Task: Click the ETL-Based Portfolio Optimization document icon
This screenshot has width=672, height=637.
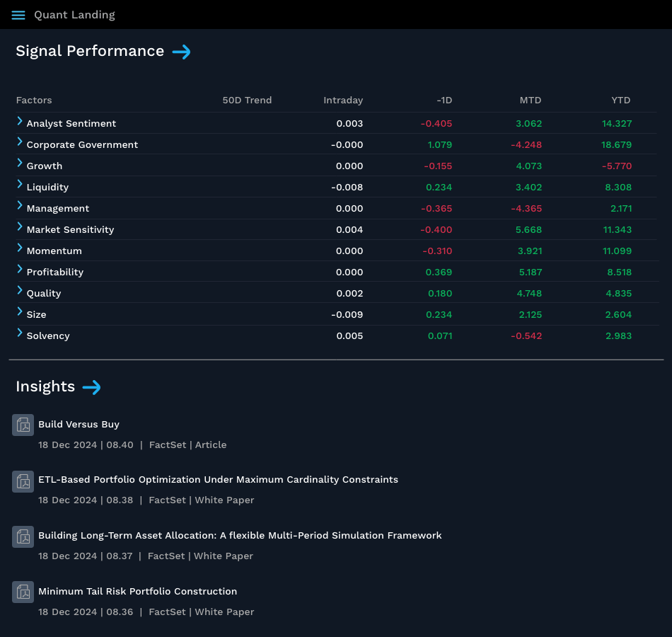Action: (x=23, y=481)
